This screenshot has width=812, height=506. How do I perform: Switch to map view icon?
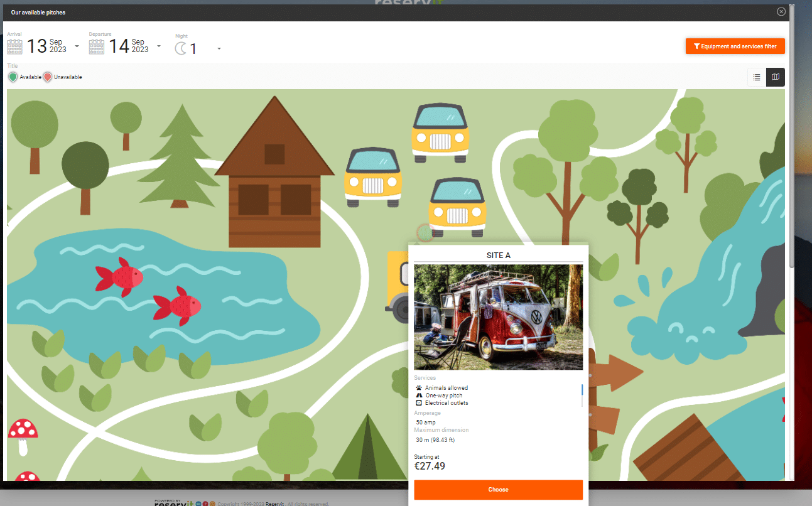[775, 77]
